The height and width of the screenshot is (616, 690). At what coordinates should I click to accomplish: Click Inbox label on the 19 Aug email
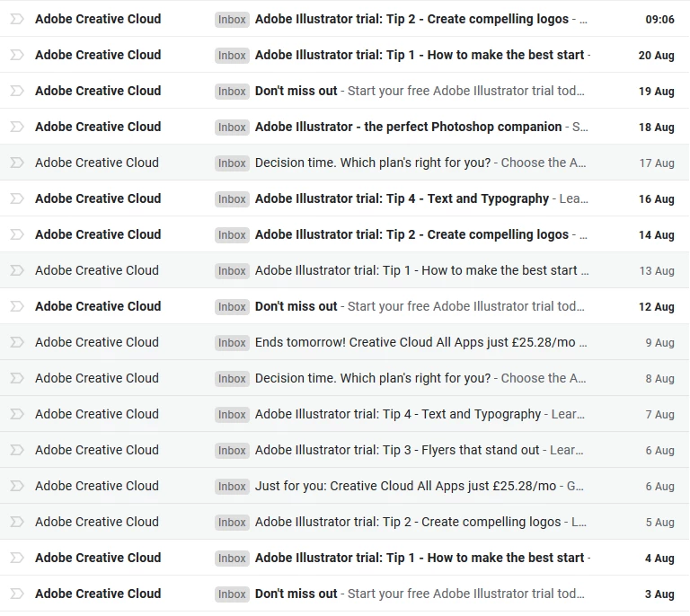pyautogui.click(x=232, y=91)
